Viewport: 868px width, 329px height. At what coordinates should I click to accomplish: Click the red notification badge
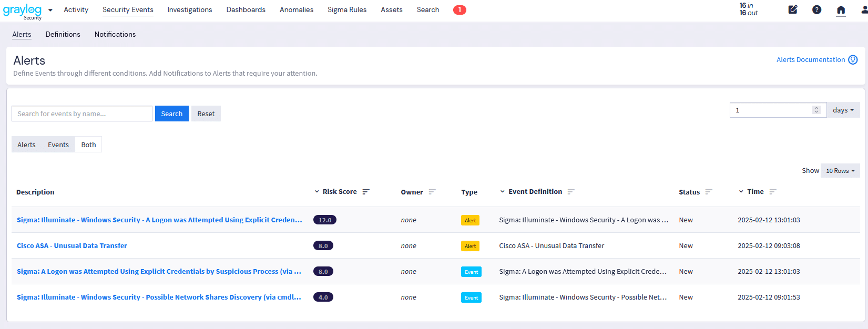[459, 9]
